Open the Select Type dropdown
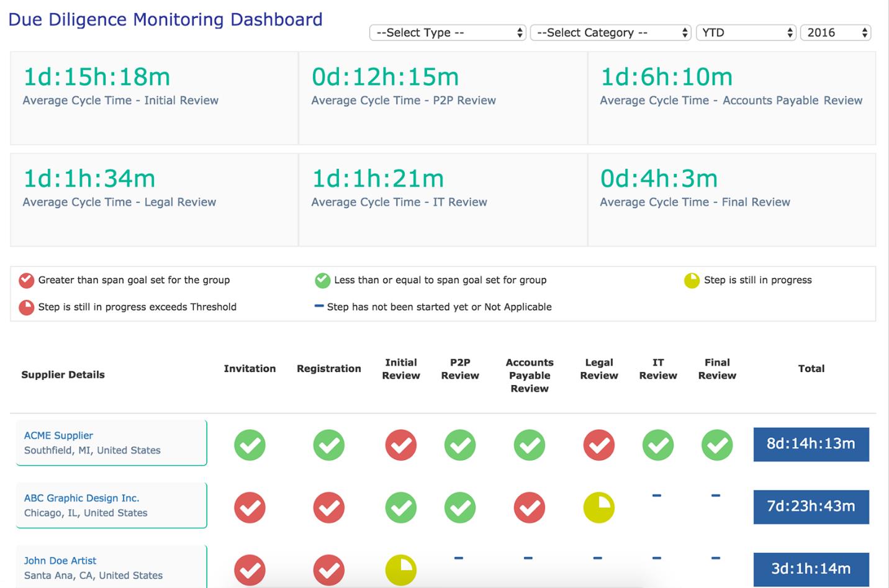The width and height of the screenshot is (889, 588). (x=448, y=33)
